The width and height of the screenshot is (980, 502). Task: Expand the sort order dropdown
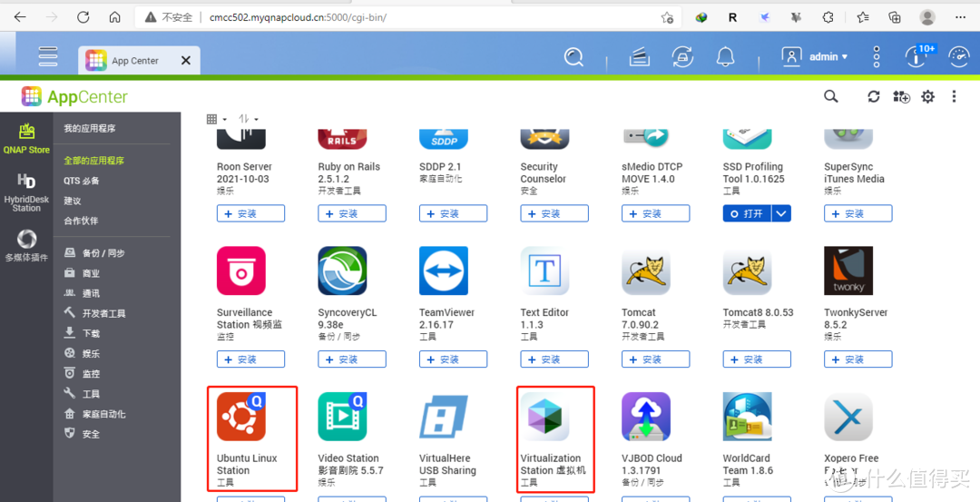pyautogui.click(x=248, y=119)
